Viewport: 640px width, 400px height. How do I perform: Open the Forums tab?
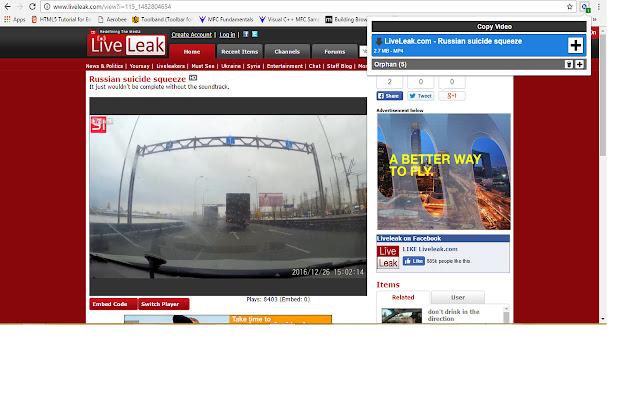[x=335, y=51]
